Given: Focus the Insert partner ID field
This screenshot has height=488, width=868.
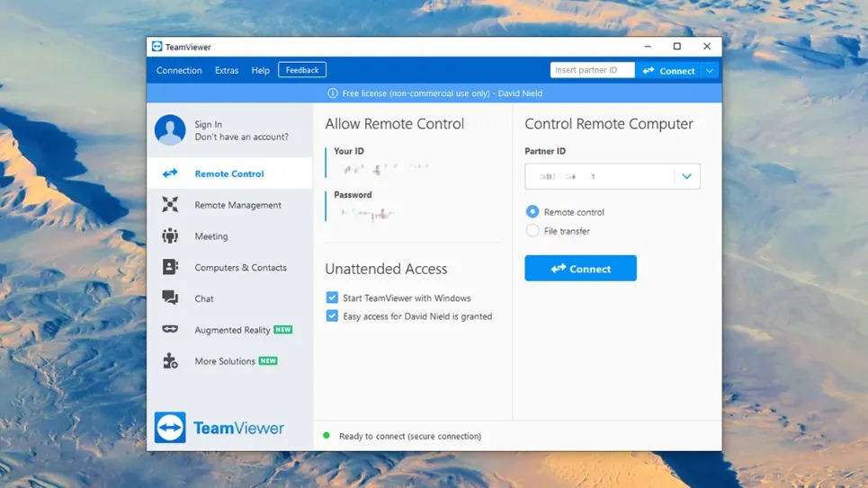Looking at the screenshot, I should click(x=593, y=70).
